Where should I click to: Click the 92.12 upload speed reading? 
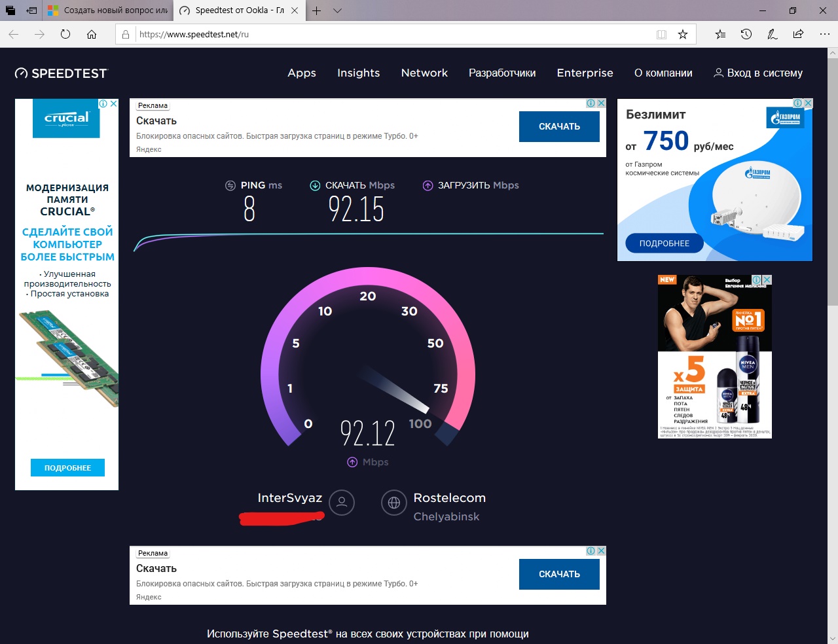368,433
